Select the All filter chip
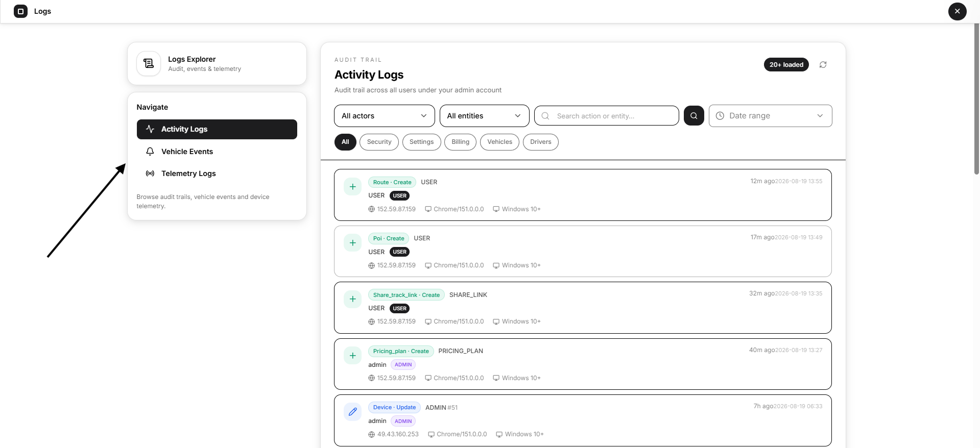The image size is (980, 448). pyautogui.click(x=345, y=142)
